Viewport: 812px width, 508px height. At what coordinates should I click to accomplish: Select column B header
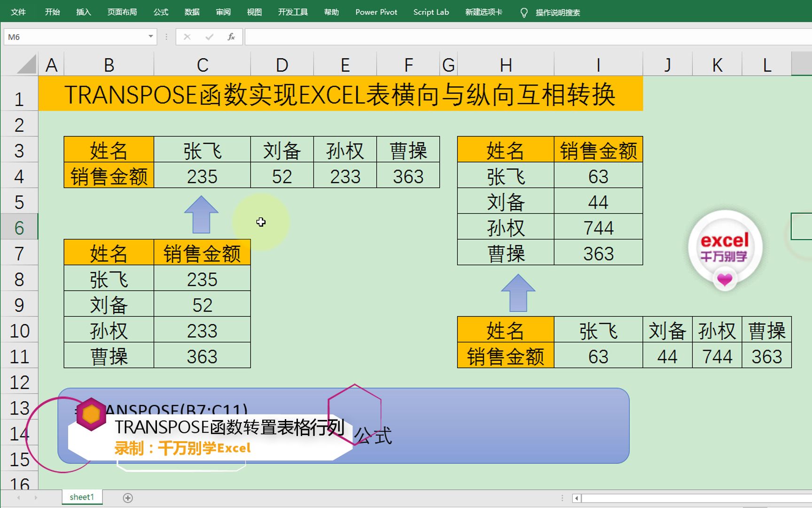[109, 65]
